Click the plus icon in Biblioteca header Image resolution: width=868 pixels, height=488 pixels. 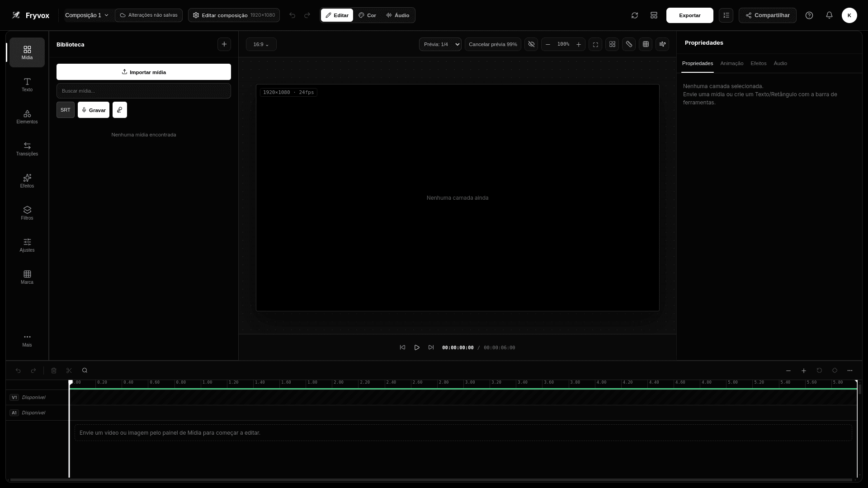[224, 44]
